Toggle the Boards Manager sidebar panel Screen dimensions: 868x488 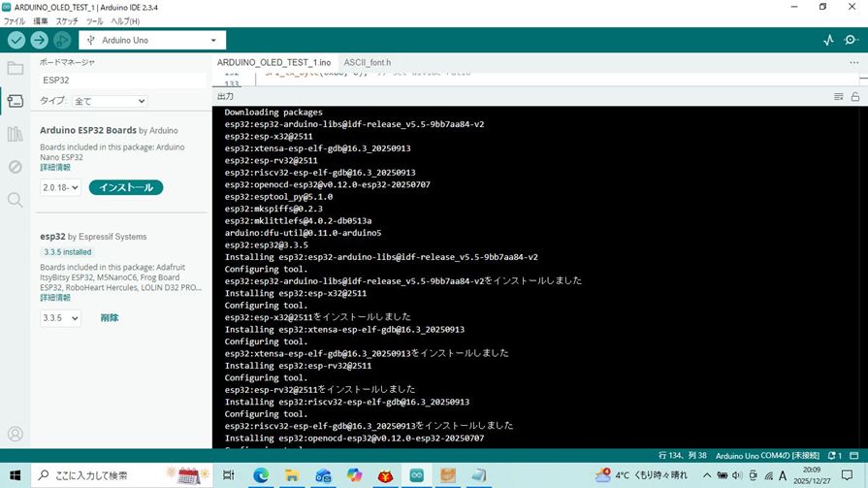15,101
